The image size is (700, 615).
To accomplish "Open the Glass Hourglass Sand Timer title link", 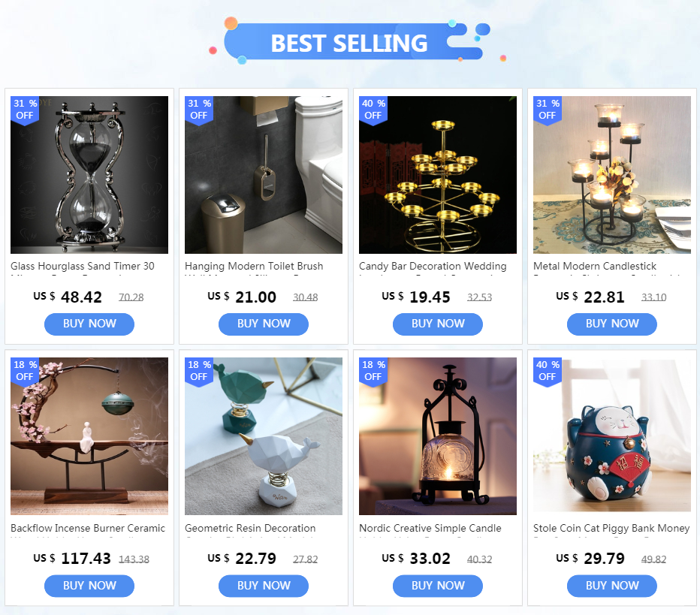I will (x=83, y=267).
